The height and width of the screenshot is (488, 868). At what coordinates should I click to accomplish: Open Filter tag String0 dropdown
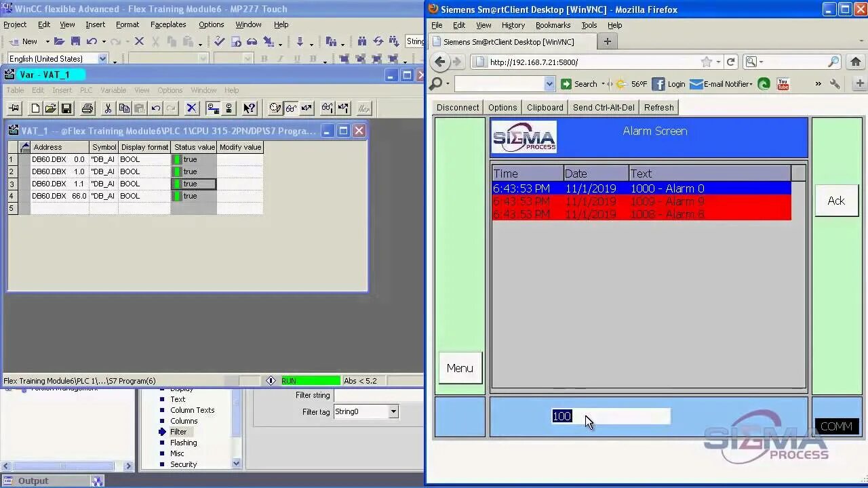click(393, 411)
